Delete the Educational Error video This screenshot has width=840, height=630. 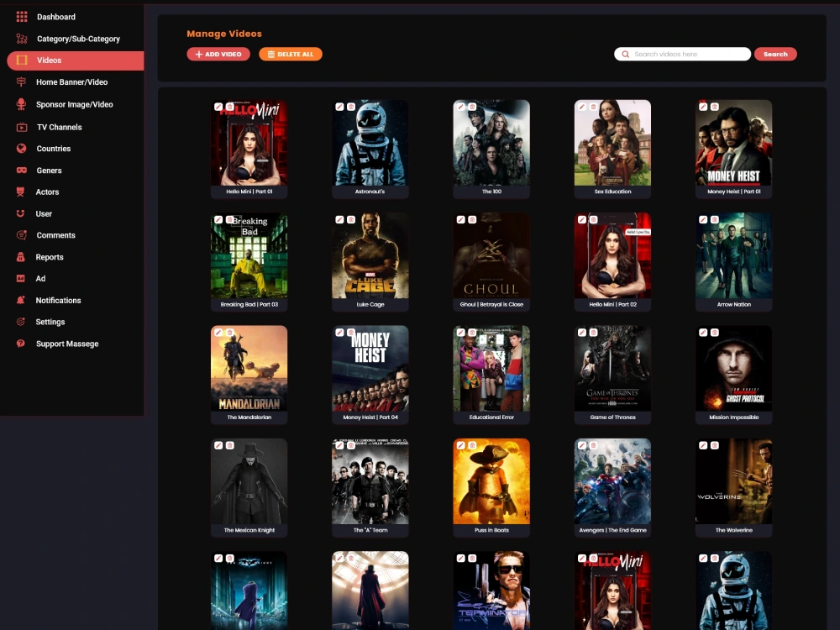[x=472, y=333]
